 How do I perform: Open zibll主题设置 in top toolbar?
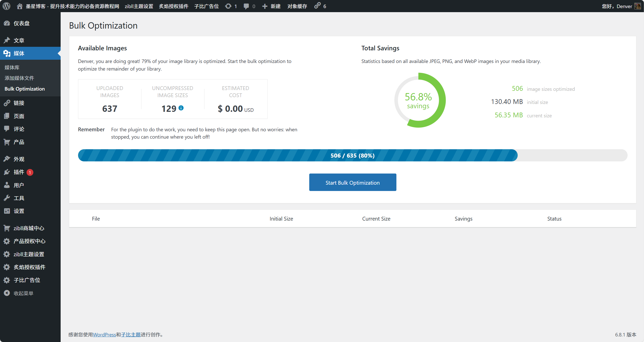[139, 6]
